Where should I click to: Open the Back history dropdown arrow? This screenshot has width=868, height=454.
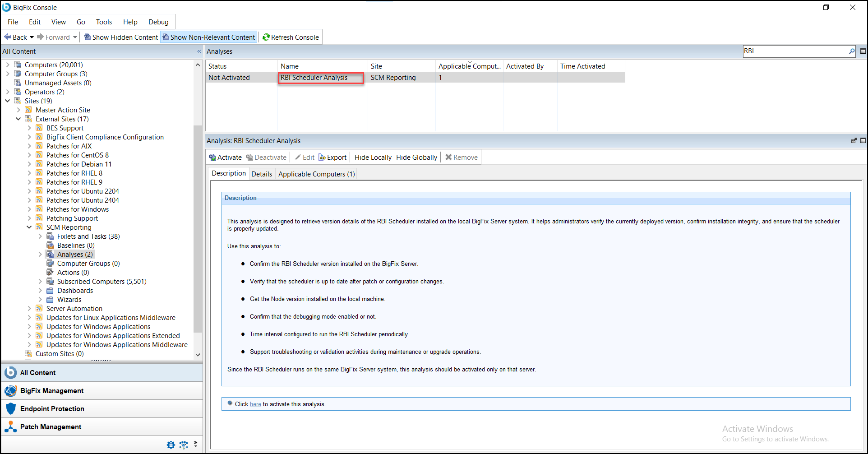click(x=32, y=37)
